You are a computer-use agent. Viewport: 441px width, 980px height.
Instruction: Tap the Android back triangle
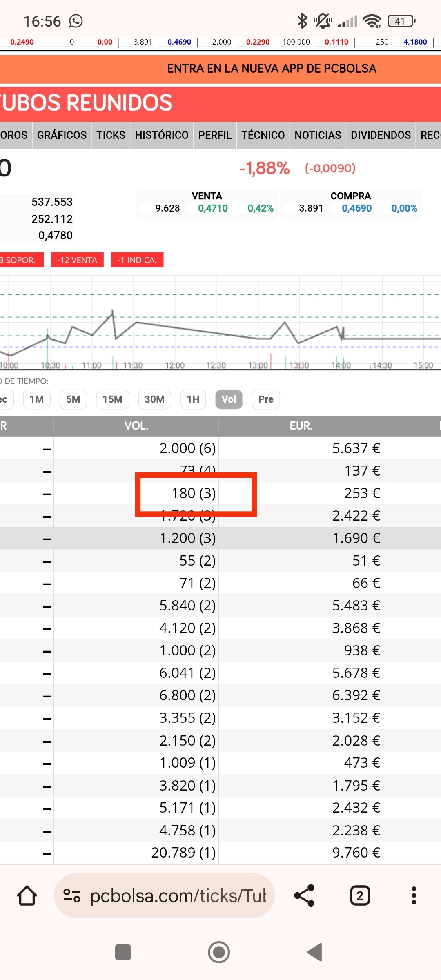coord(315,952)
